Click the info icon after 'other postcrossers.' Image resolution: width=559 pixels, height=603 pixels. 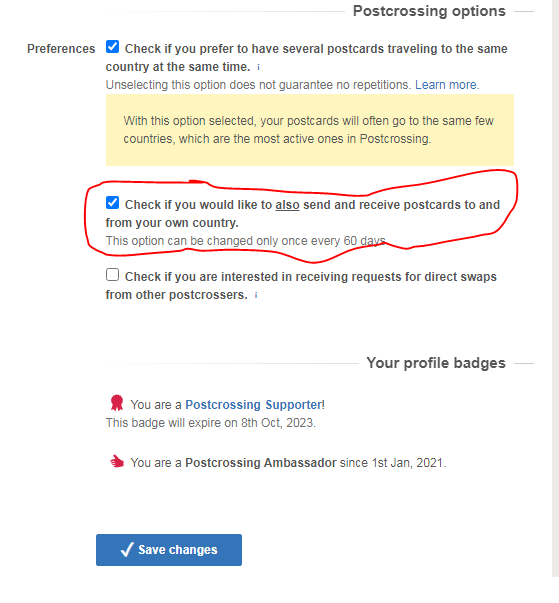coord(256,295)
